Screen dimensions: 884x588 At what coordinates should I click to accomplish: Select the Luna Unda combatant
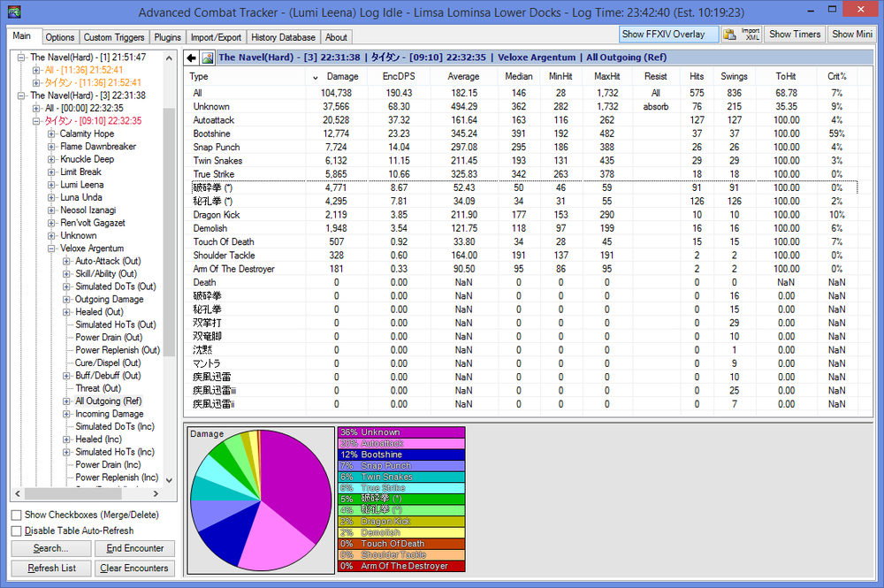[81, 197]
